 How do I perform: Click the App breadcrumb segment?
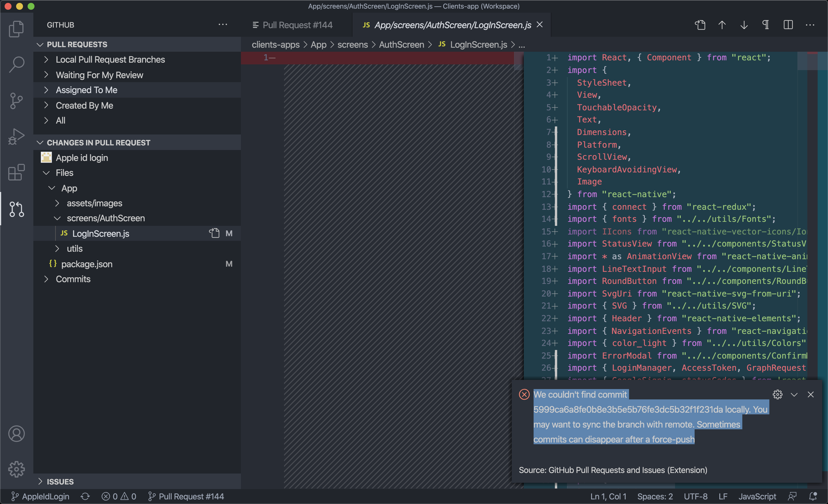(318, 45)
